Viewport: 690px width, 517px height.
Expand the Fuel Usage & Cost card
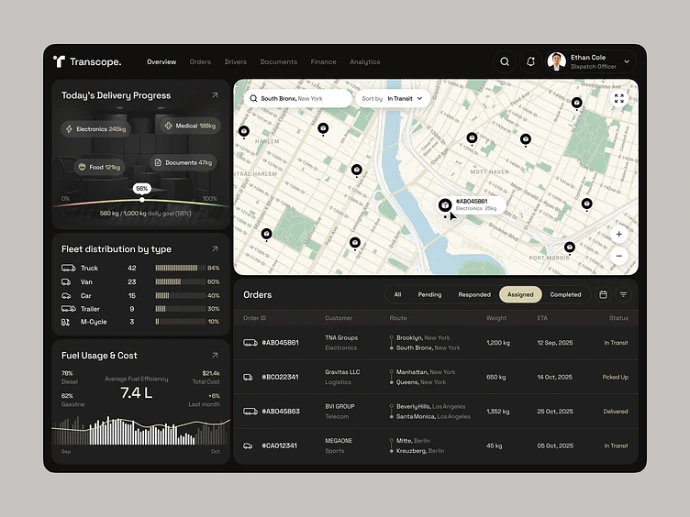pos(215,355)
